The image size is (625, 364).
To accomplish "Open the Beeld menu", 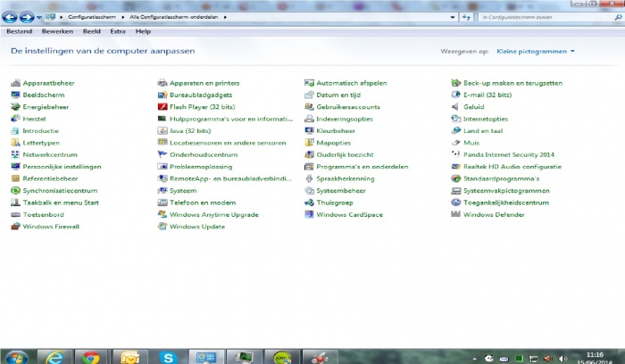I will pos(92,31).
